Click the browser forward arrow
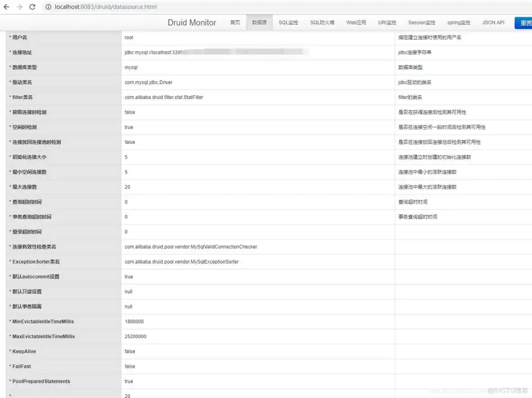 point(19,7)
